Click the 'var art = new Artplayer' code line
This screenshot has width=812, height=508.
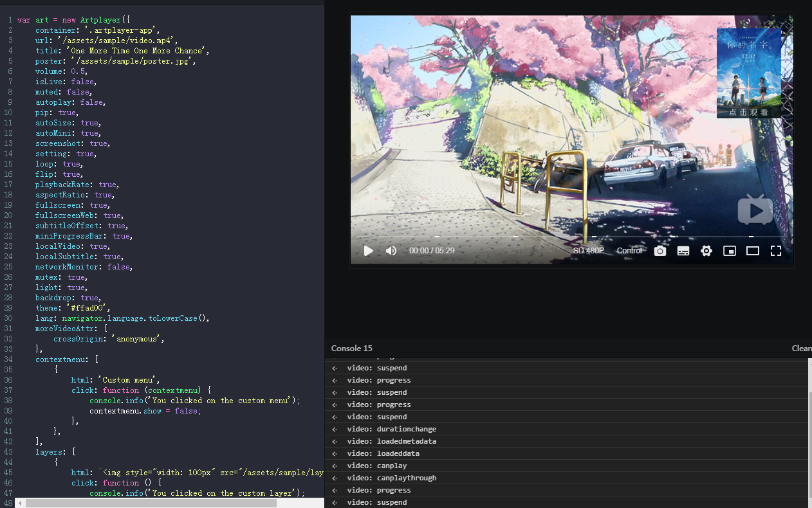tap(73, 20)
